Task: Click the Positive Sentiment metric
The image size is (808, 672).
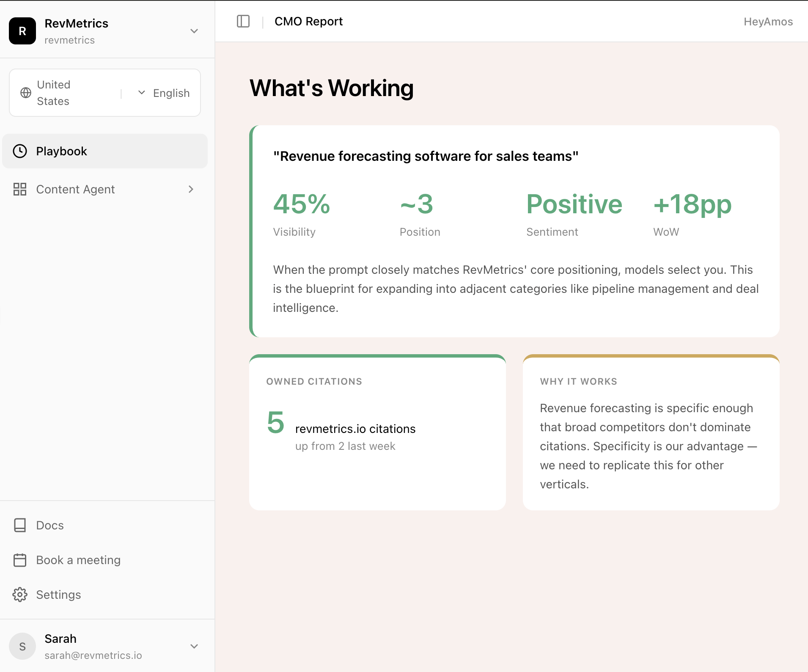Action: point(574,214)
